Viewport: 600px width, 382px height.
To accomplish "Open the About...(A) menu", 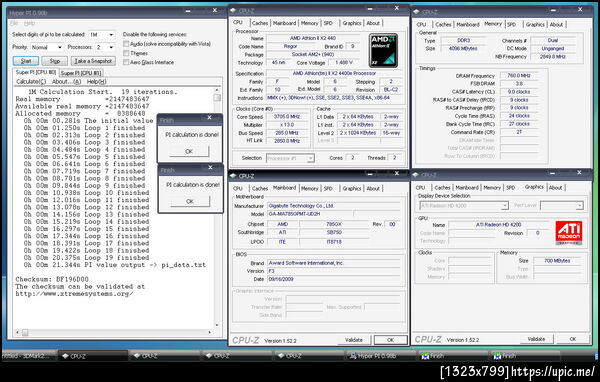I will 67,82.
